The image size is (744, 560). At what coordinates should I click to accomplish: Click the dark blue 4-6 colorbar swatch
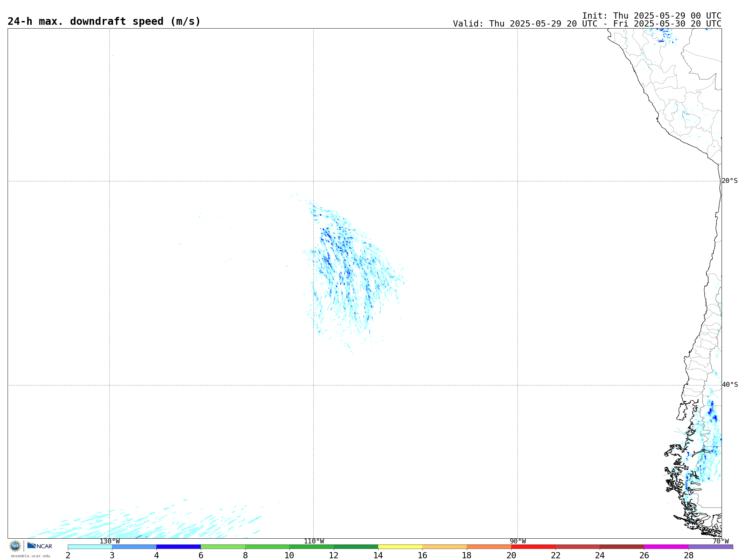[178, 547]
